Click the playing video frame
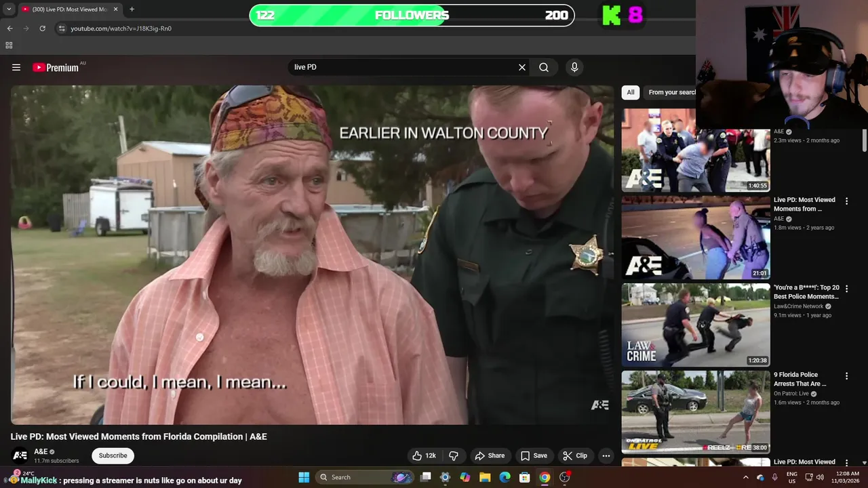 click(x=312, y=255)
